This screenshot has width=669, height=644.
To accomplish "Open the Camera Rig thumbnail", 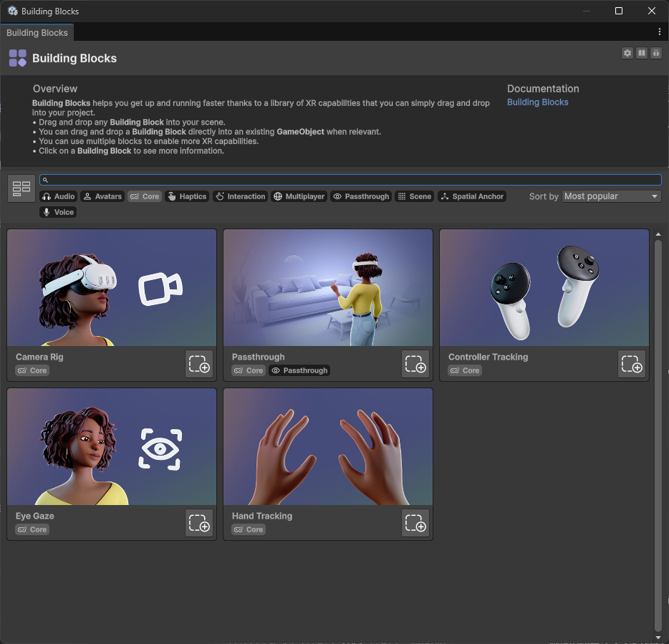I will pos(112,288).
